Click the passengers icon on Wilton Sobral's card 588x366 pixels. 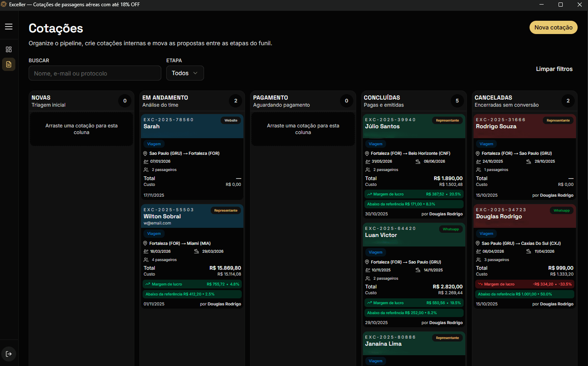pyautogui.click(x=146, y=260)
